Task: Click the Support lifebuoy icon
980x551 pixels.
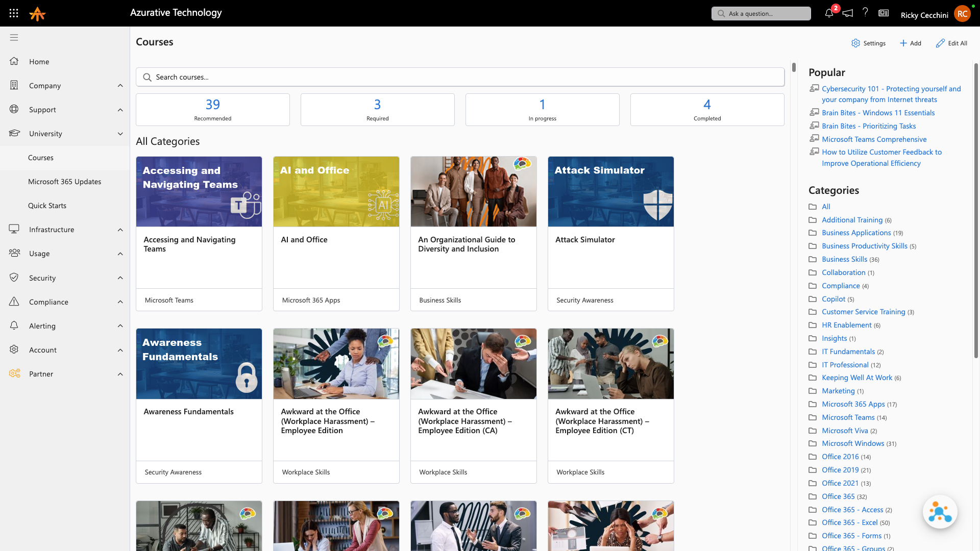Action: (14, 109)
